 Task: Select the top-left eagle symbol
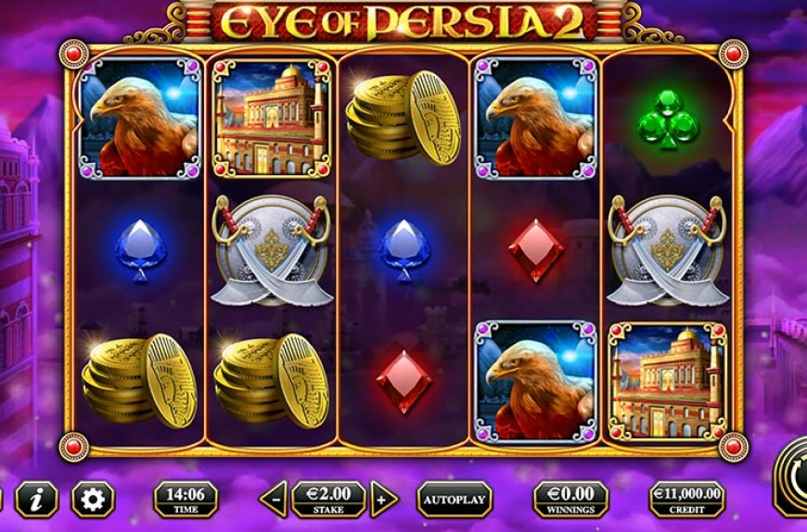click(139, 119)
